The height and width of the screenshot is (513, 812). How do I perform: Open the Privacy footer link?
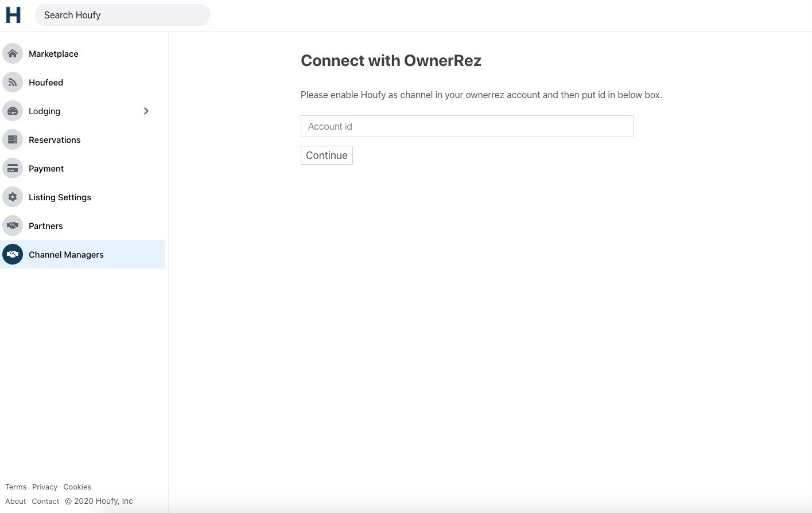(x=45, y=487)
